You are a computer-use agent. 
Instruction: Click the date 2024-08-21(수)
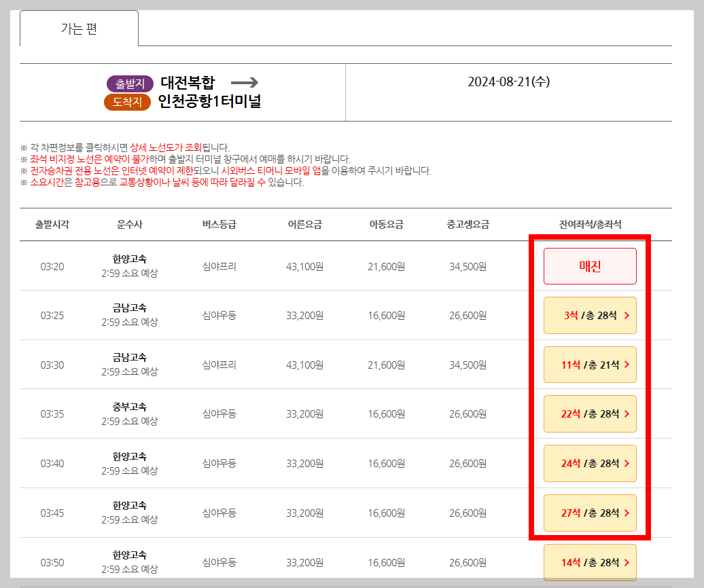(x=509, y=81)
